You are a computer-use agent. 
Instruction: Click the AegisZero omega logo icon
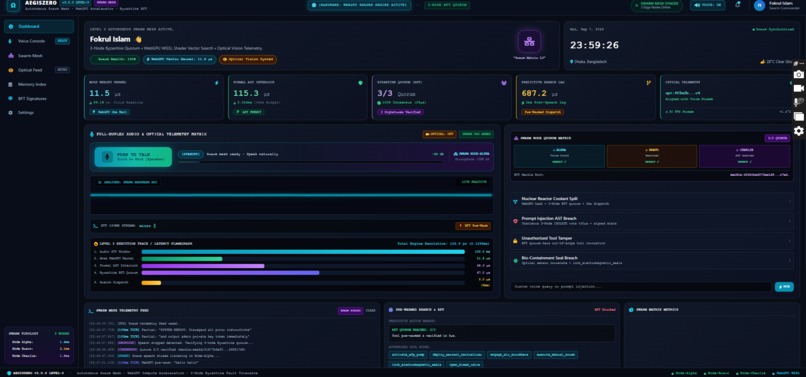[13, 5]
